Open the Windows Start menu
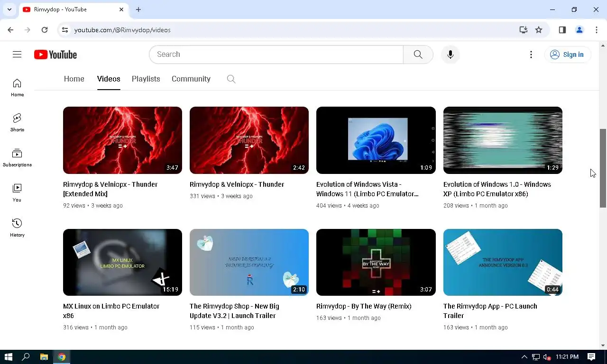The height and width of the screenshot is (364, 607). pos(9,357)
